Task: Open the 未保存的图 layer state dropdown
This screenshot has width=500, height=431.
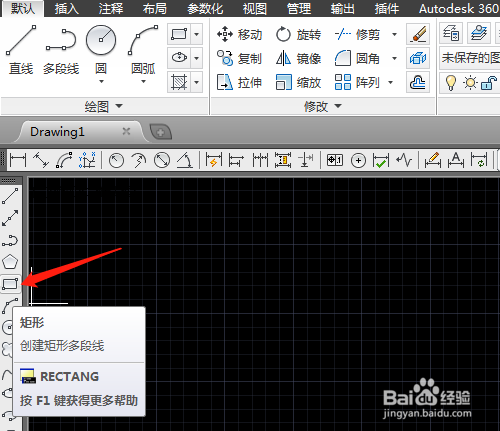Action: coord(470,58)
